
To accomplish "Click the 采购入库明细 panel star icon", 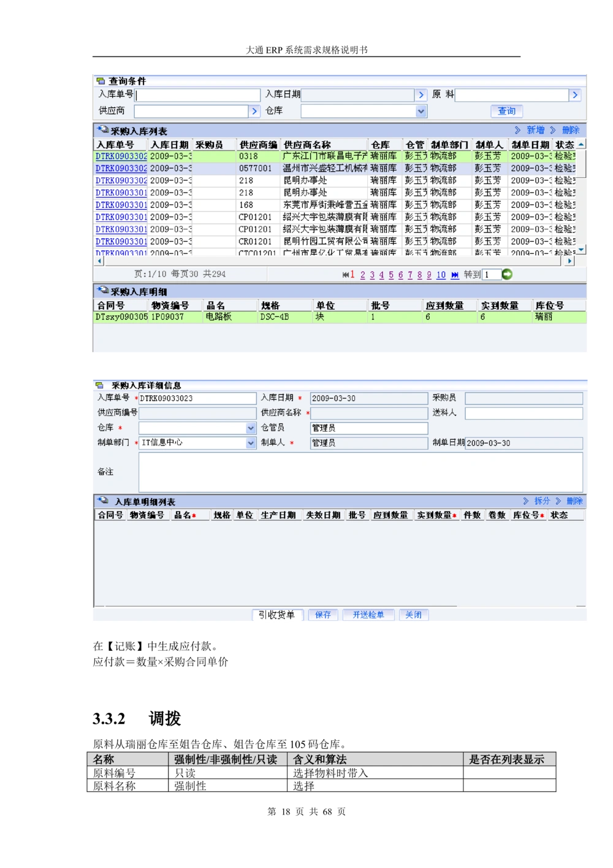I will (101, 290).
